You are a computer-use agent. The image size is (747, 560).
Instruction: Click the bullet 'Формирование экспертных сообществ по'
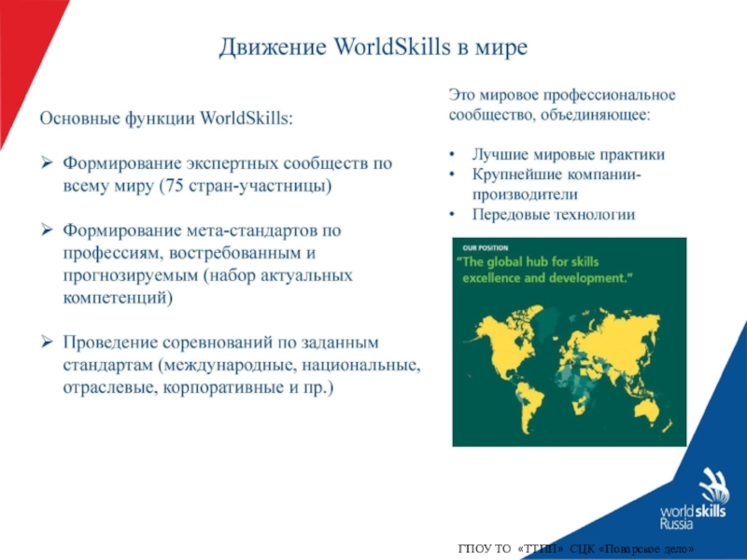click(228, 163)
